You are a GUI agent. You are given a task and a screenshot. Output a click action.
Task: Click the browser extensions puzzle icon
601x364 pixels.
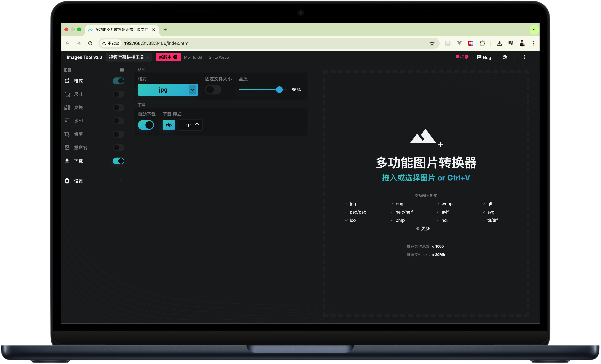482,43
